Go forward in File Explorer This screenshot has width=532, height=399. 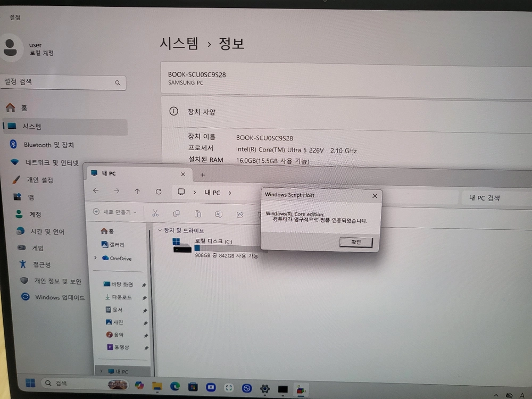(117, 191)
